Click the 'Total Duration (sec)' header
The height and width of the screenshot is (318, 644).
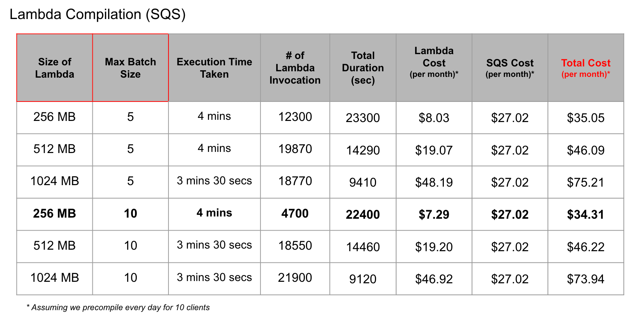pos(363,68)
